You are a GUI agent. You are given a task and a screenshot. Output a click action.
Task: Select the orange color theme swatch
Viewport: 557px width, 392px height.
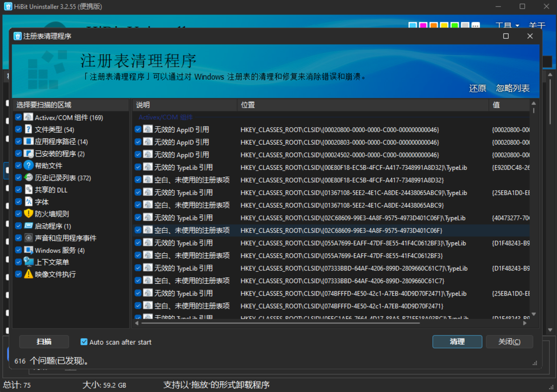tap(434, 26)
